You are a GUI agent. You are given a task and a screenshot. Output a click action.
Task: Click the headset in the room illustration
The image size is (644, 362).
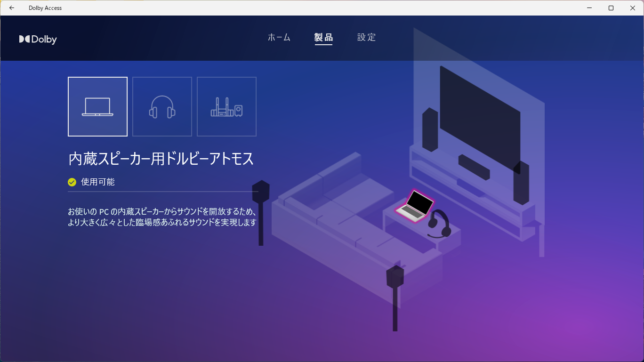pos(440,224)
